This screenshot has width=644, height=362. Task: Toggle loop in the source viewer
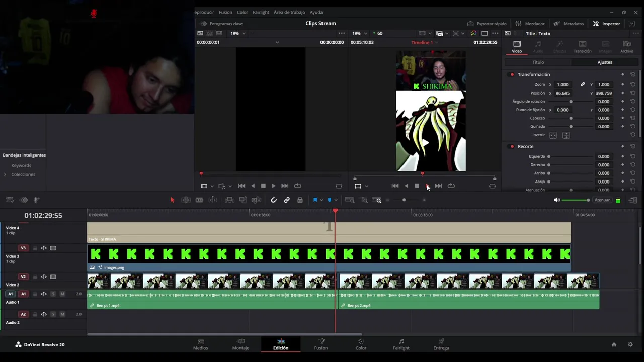[x=297, y=186]
